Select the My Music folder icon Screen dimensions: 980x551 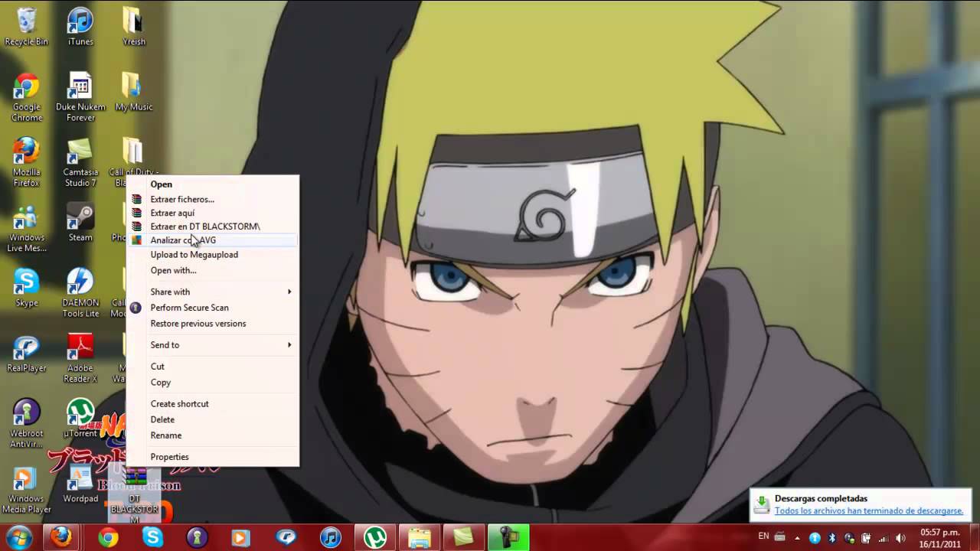[x=133, y=92]
